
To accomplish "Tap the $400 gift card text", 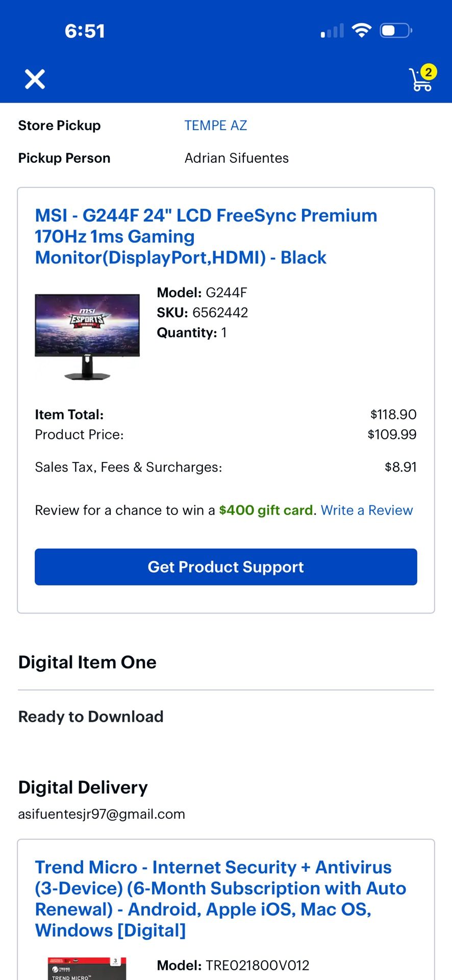I will tap(266, 510).
